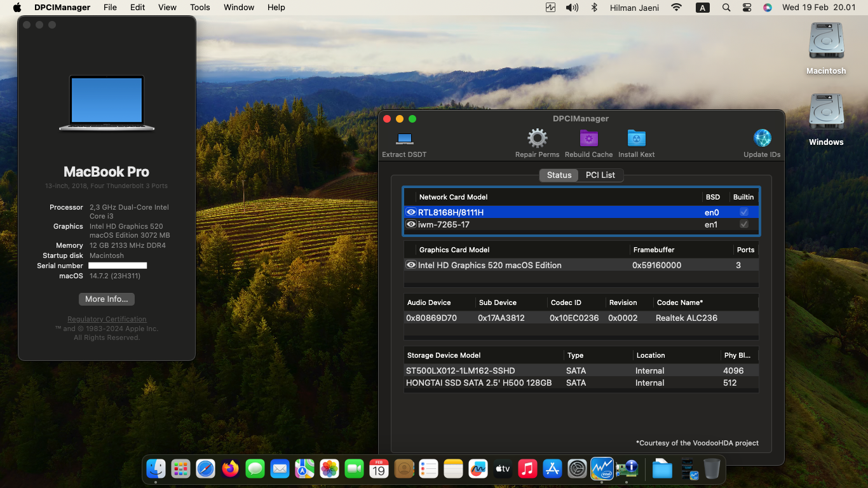Toggle the Builtin checkbox for en1
Image resolution: width=868 pixels, height=488 pixels.
(744, 224)
